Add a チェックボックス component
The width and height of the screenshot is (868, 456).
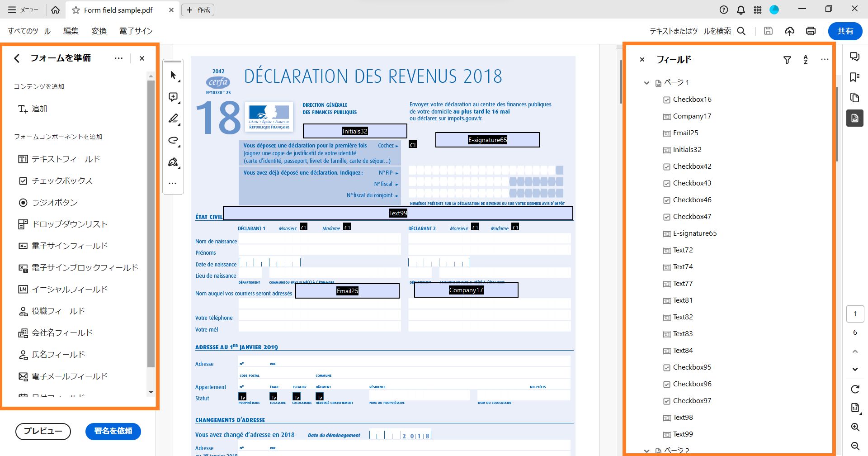[x=55, y=181]
